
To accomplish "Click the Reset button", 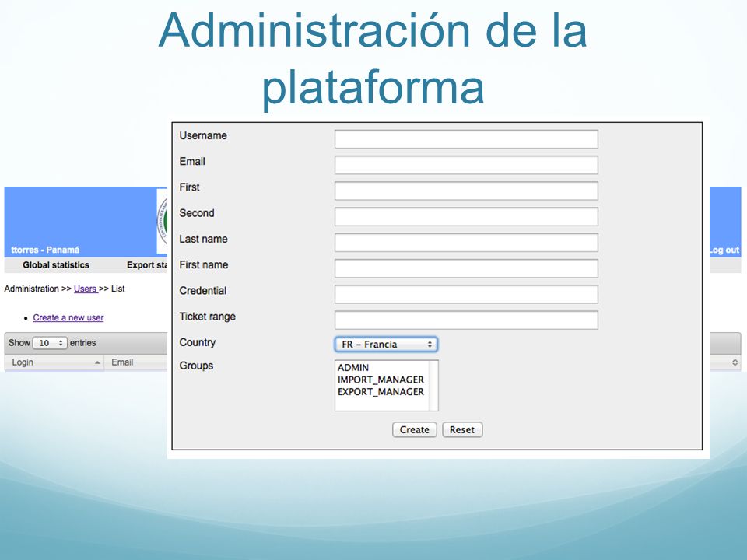I will (x=462, y=429).
